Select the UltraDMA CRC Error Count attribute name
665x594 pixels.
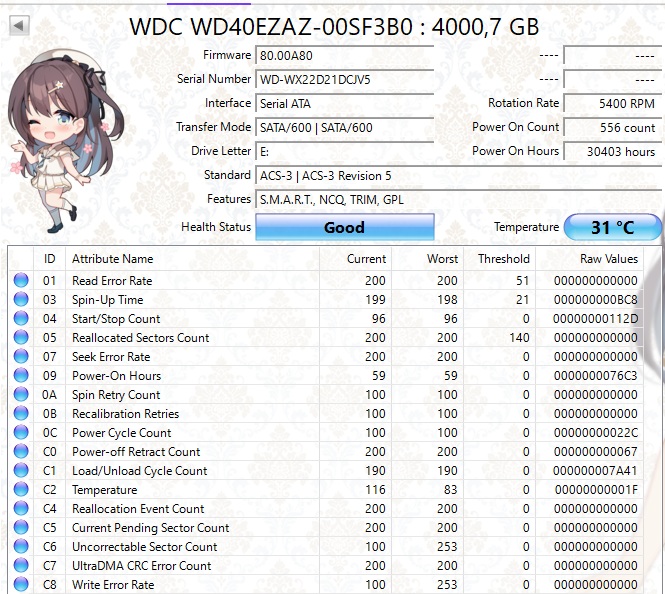(141, 566)
